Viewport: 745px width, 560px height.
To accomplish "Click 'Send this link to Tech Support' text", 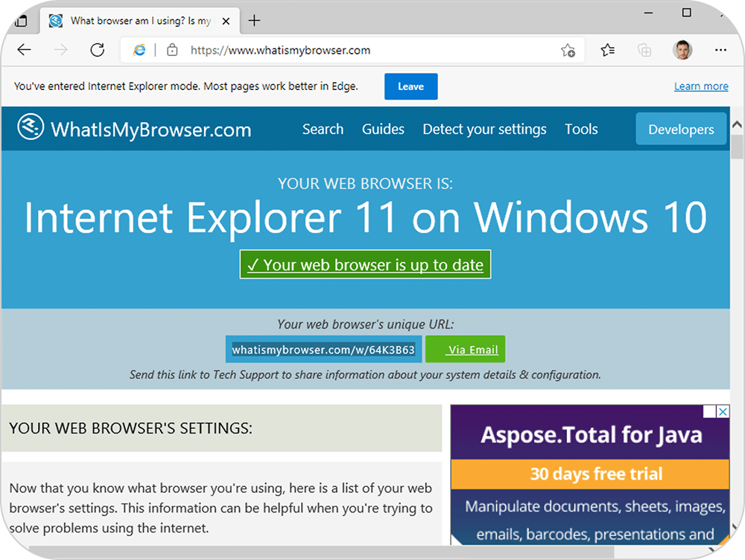I will click(365, 375).
